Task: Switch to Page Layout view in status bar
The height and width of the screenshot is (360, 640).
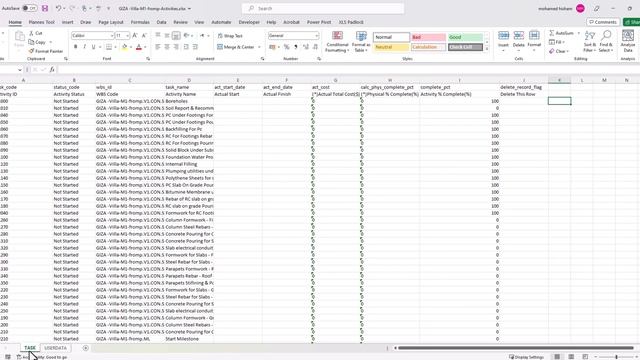Action: [x=571, y=357]
